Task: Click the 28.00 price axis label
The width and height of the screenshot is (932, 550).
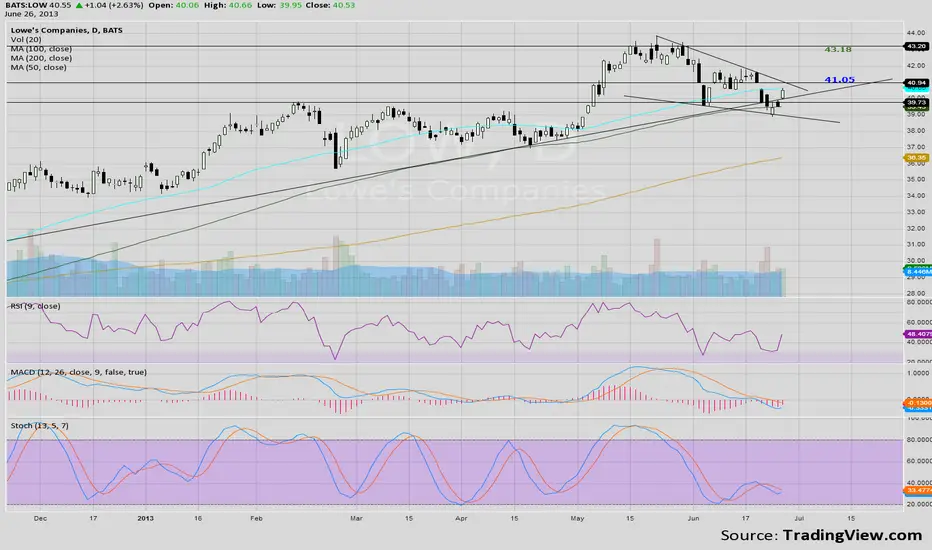Action: pyautogui.click(x=915, y=293)
